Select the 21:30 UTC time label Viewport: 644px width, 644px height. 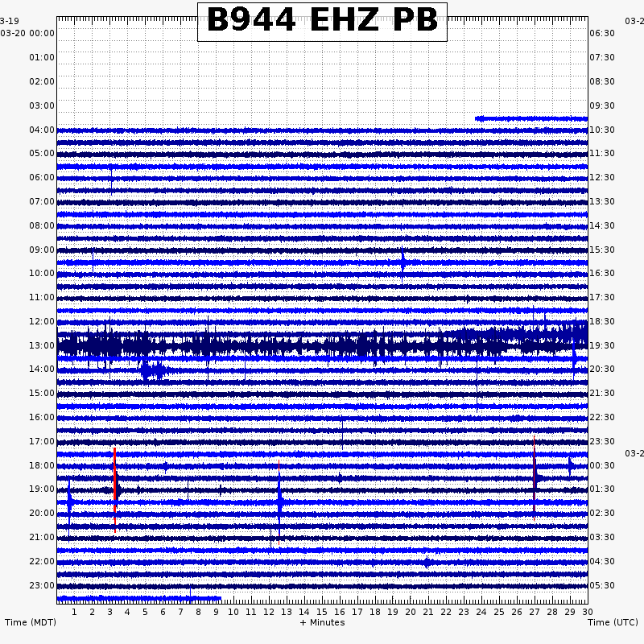click(x=602, y=393)
